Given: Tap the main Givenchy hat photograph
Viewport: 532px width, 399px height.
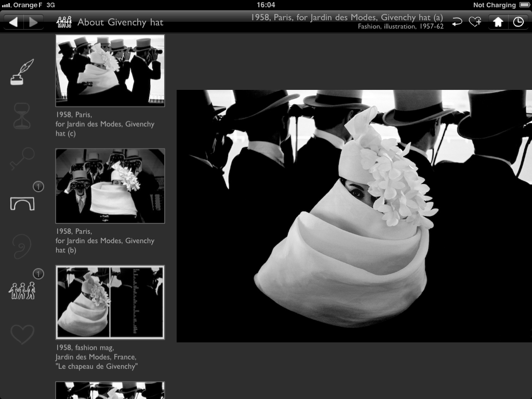Looking at the screenshot, I should (x=354, y=216).
